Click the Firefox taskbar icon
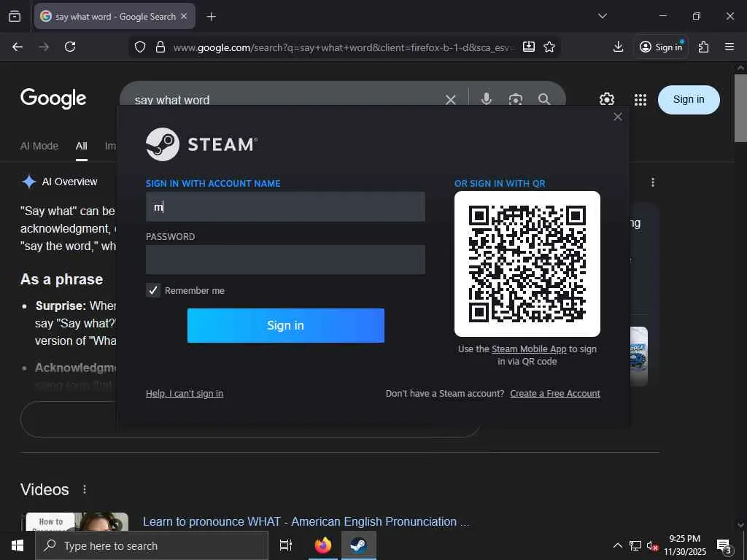 (x=322, y=545)
